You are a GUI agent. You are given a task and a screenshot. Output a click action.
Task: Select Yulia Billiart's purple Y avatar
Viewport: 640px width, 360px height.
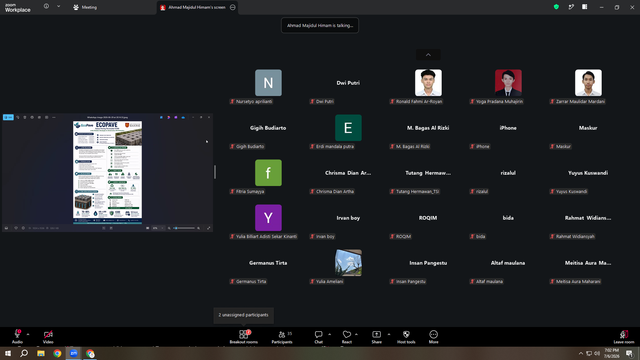[x=268, y=218]
